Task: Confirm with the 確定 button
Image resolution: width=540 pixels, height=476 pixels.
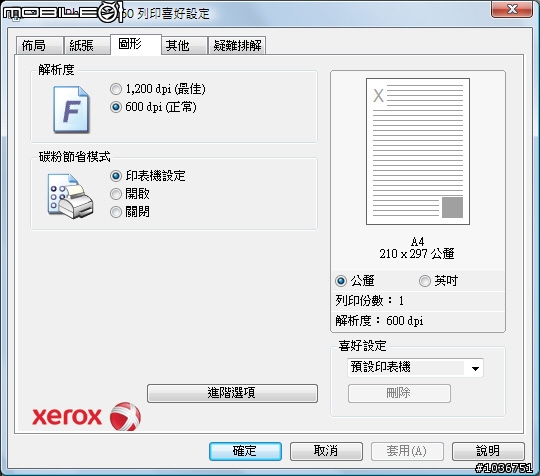Action: coord(246,451)
